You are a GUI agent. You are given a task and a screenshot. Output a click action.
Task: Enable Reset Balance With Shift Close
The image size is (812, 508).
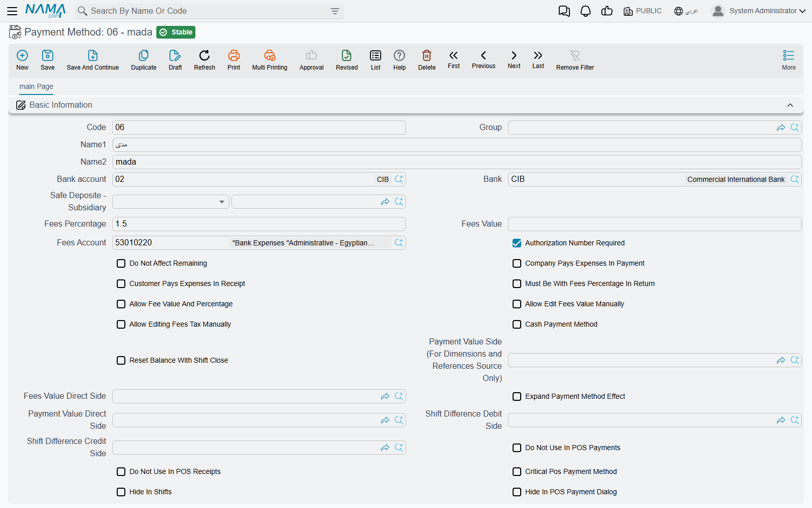tap(121, 361)
